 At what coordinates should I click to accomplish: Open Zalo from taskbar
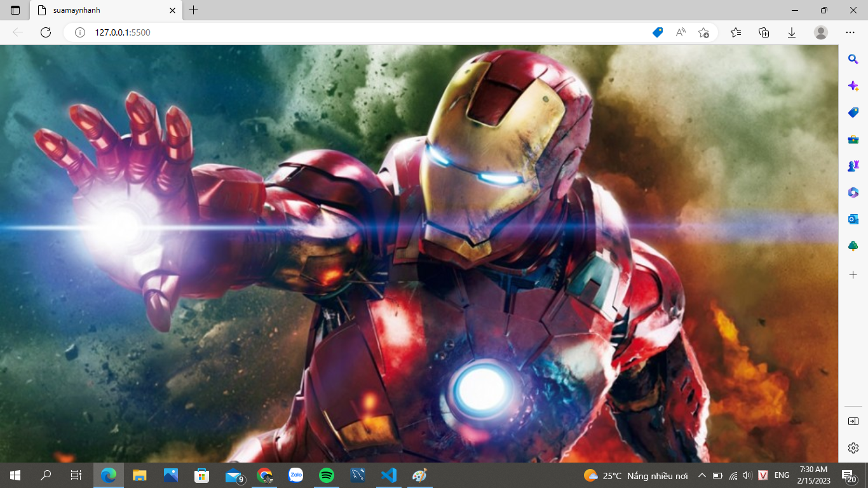click(x=295, y=475)
